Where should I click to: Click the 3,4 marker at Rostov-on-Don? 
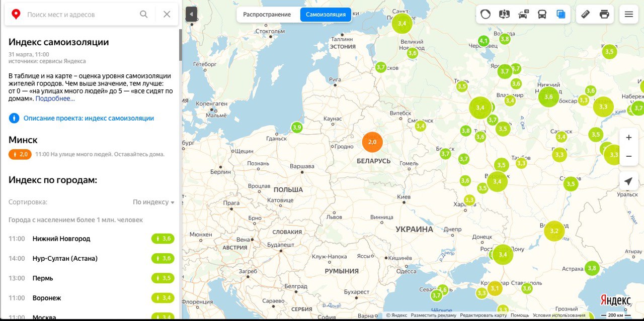(x=503, y=255)
